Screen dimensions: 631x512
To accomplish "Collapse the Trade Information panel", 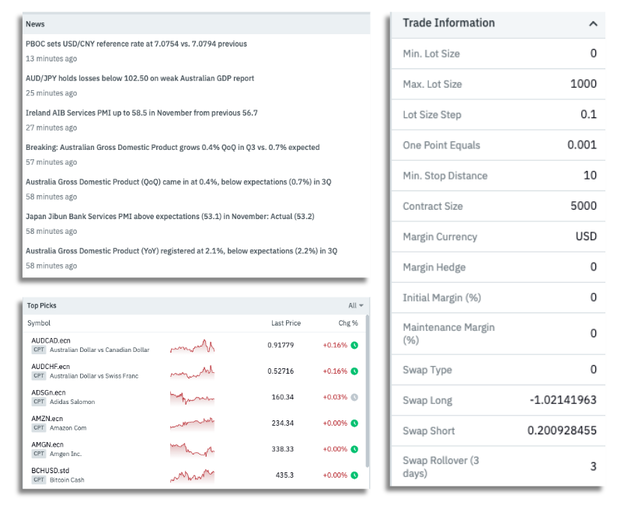I will point(593,24).
